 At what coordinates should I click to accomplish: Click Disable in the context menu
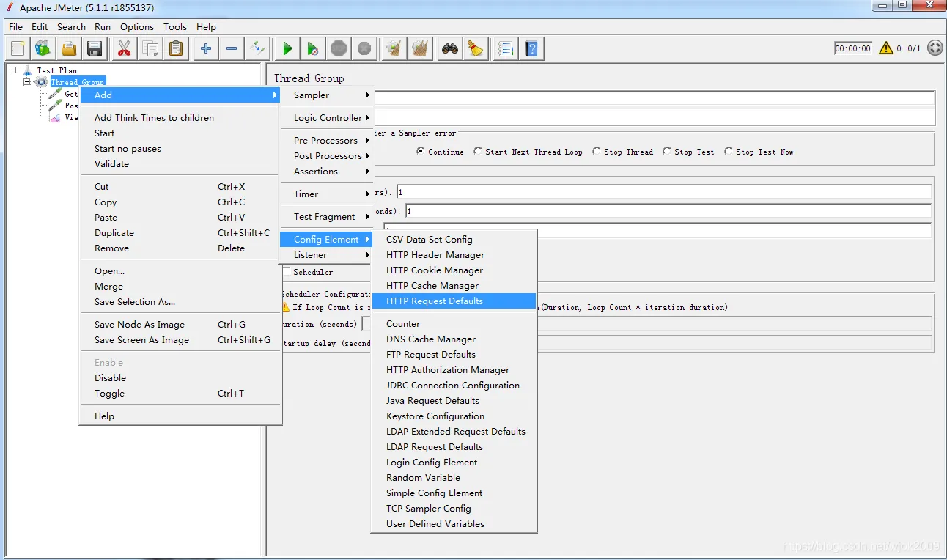[x=180, y=378]
